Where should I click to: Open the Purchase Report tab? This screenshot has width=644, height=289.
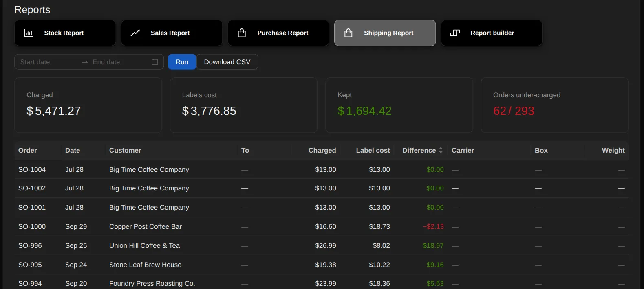(x=278, y=33)
